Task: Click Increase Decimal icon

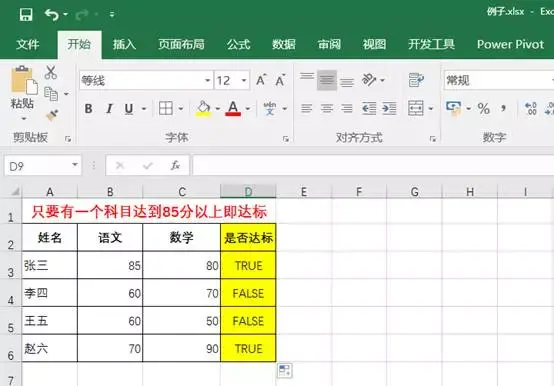Action: click(531, 108)
